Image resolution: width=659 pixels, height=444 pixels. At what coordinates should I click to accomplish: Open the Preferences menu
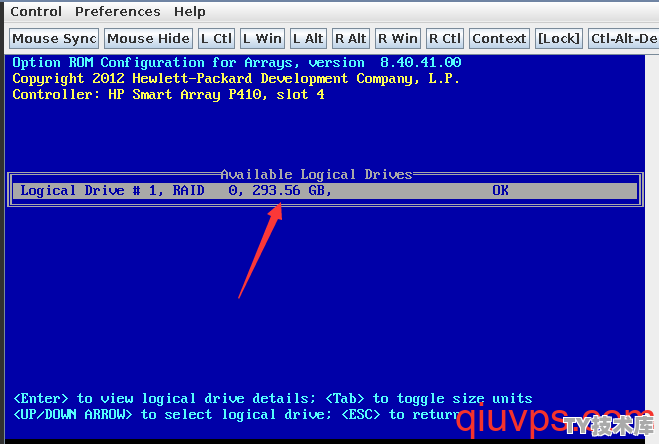pos(118,11)
